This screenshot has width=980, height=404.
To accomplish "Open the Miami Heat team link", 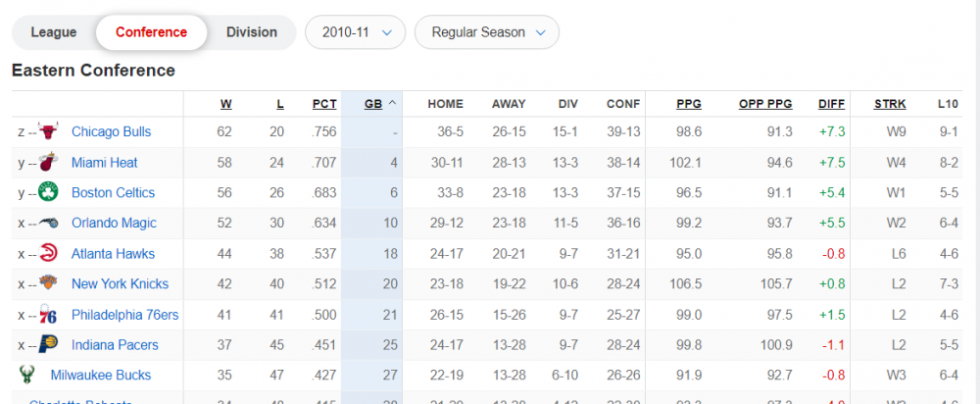I will [105, 162].
